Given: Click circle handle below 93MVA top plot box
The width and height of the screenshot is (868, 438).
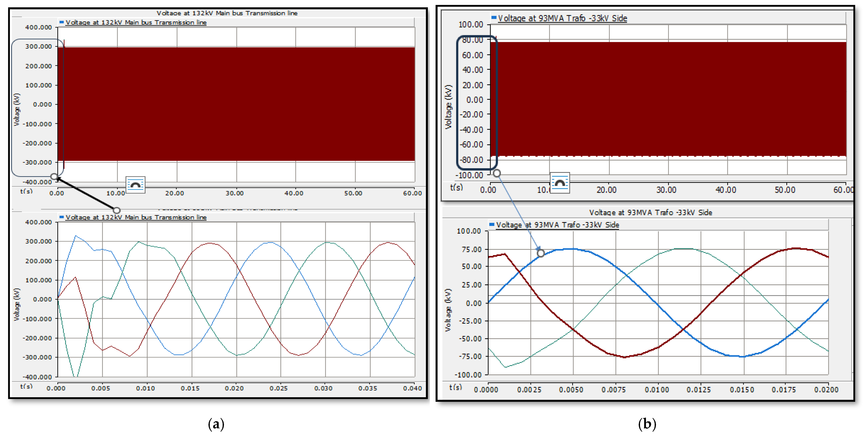Looking at the screenshot, I should click(497, 173).
